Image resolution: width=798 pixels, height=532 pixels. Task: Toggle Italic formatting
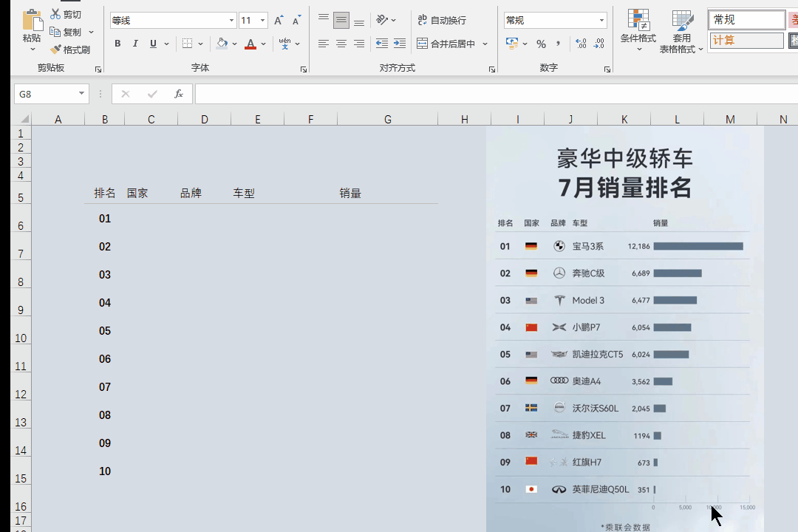tap(135, 44)
